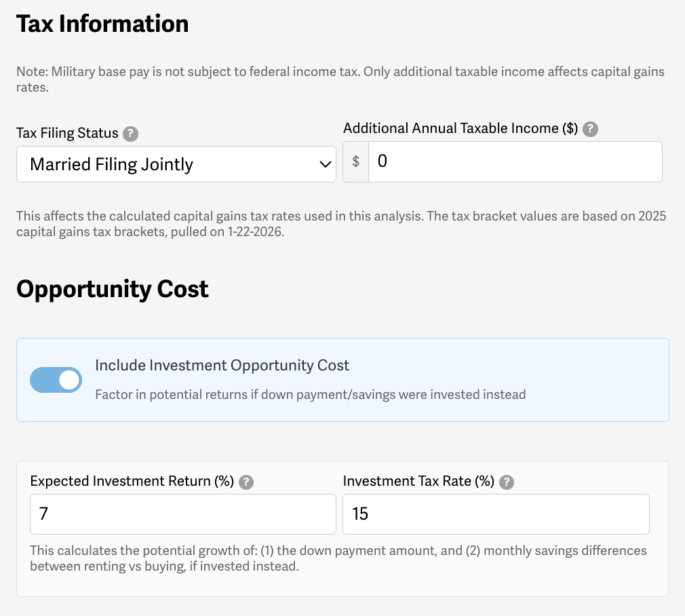Open the Married Filing Jointly dropdown
This screenshot has width=685, height=616.
pos(176,164)
